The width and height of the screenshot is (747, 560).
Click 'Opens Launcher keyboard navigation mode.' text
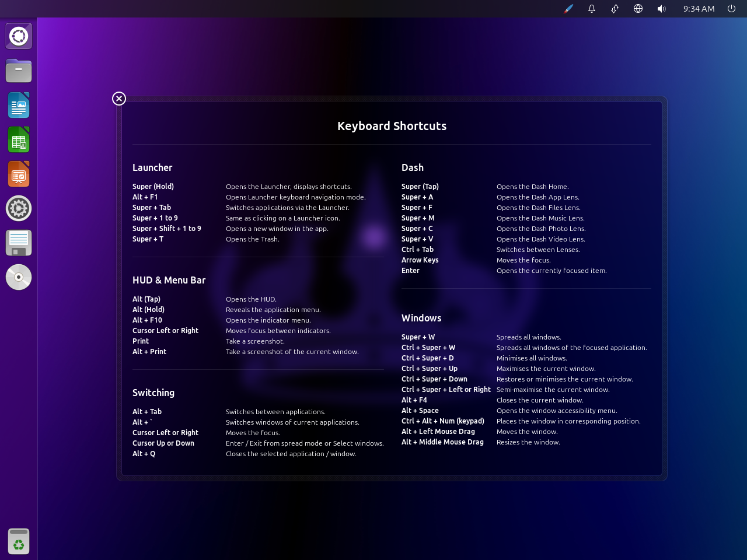tap(296, 197)
